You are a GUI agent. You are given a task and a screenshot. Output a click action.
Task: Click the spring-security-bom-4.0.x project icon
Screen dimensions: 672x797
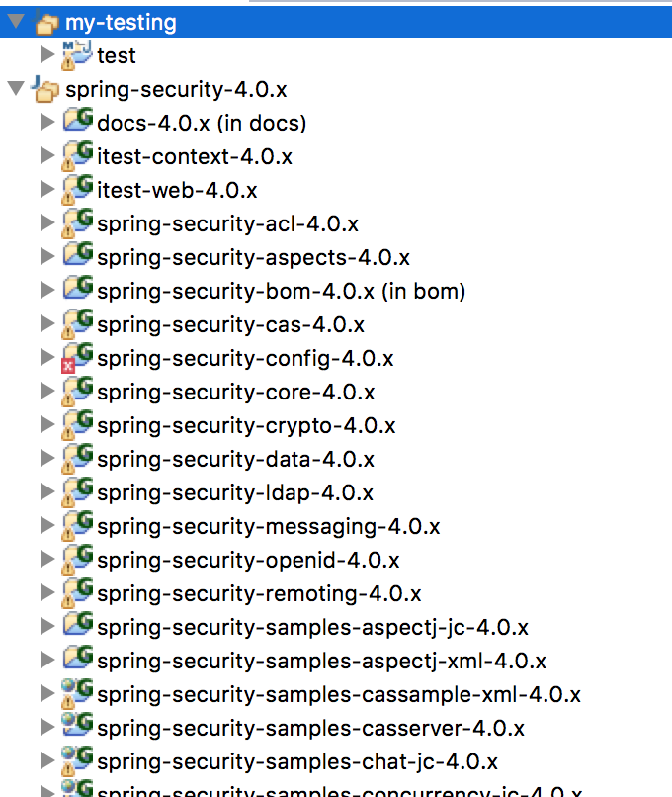77,290
